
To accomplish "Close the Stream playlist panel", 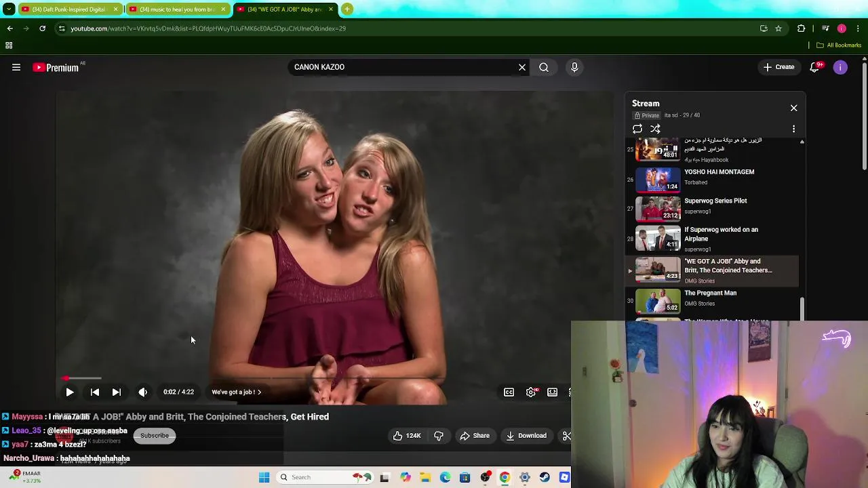I will (793, 108).
